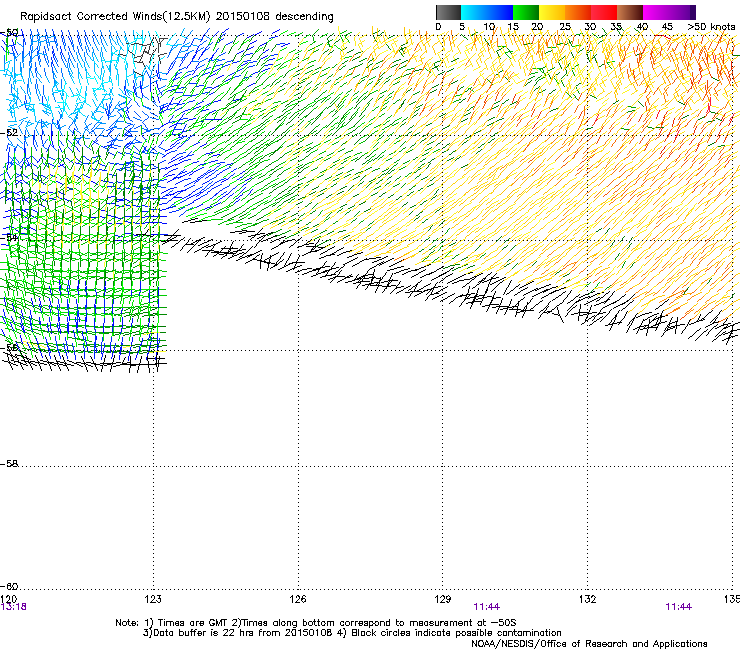The image size is (740, 650).
Task: Click the red 30-35 knots legend swatch
Action: [604, 12]
